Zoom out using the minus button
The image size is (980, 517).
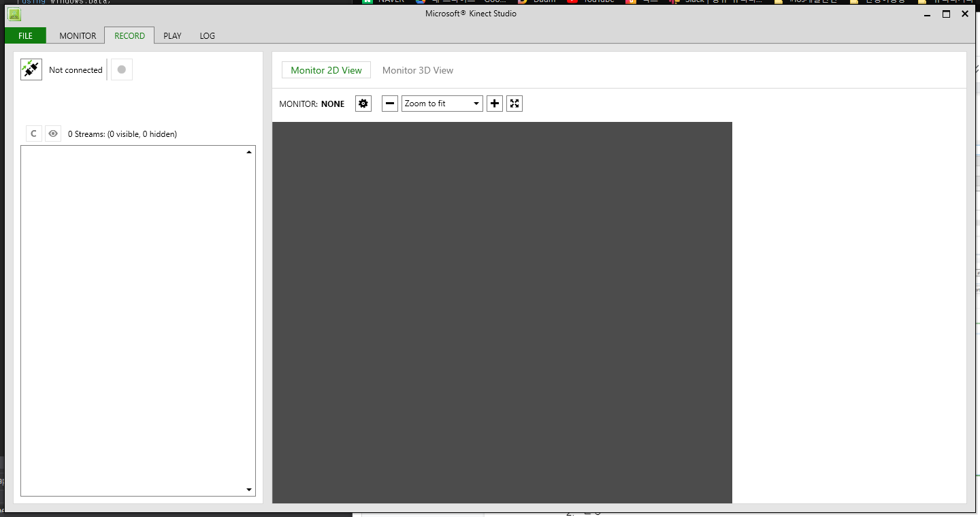[390, 104]
